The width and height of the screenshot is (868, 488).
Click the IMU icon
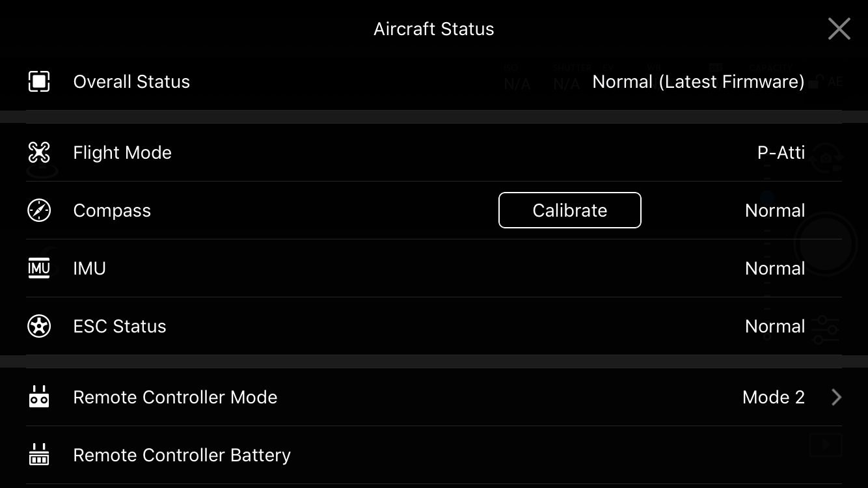click(x=39, y=268)
